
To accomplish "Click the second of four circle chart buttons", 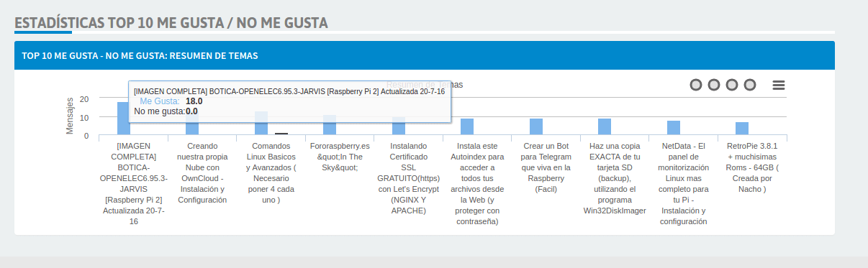I will [714, 85].
